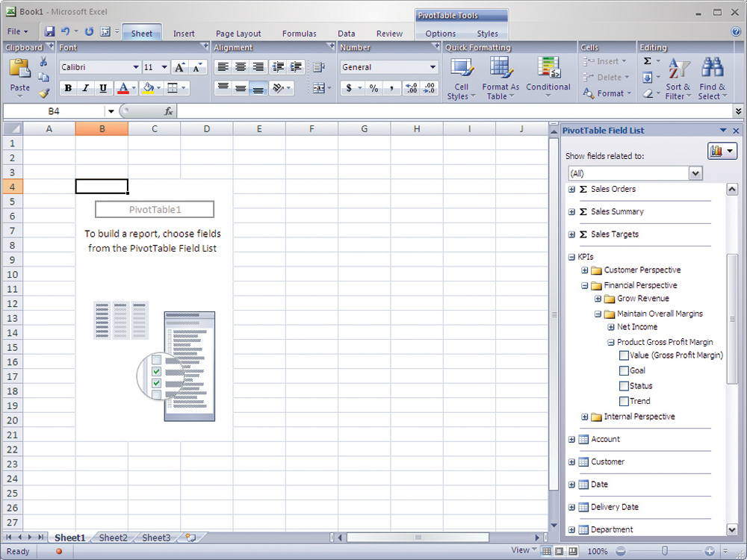Check the Trend KPI checkbox
Screen dimensions: 747x560
click(x=624, y=401)
